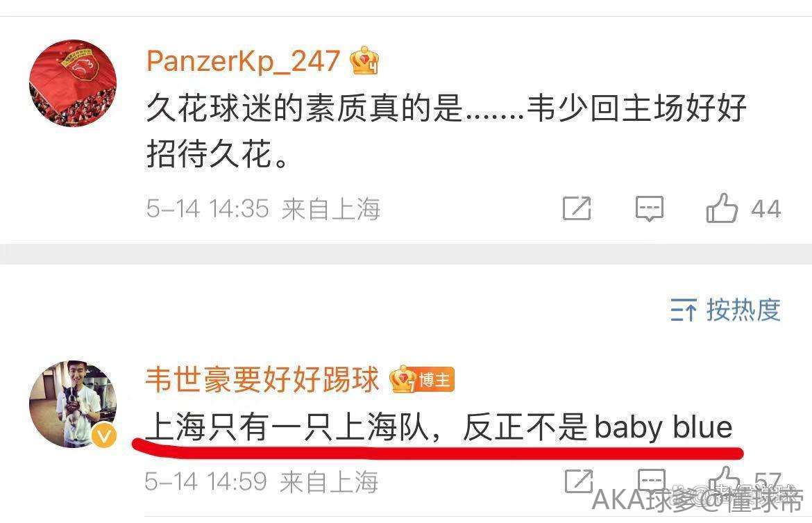This screenshot has width=812, height=523.
Task: Click crown level badge beside 韦世豪要好好踢球
Action: pos(403,379)
